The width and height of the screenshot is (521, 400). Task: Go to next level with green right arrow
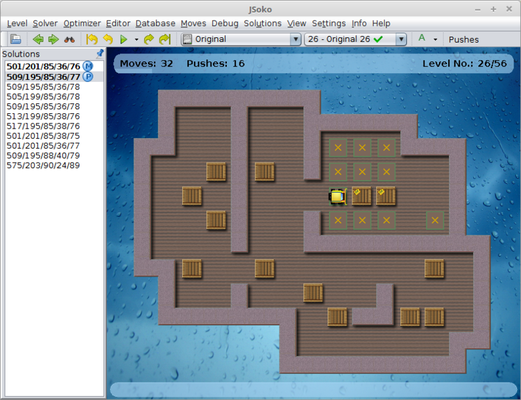[x=53, y=39]
